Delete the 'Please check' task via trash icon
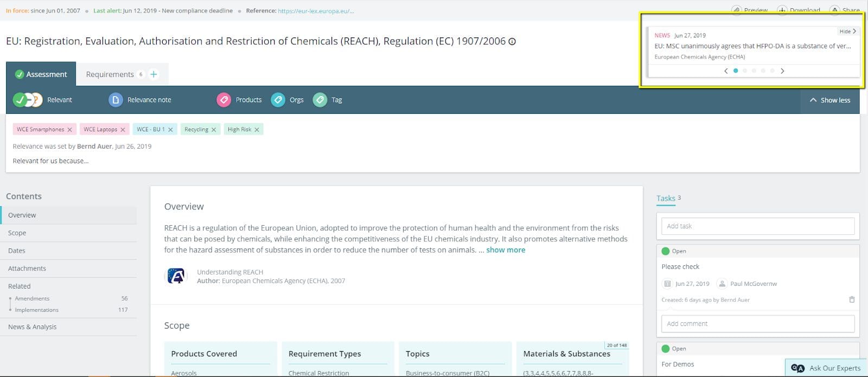 pyautogui.click(x=852, y=299)
